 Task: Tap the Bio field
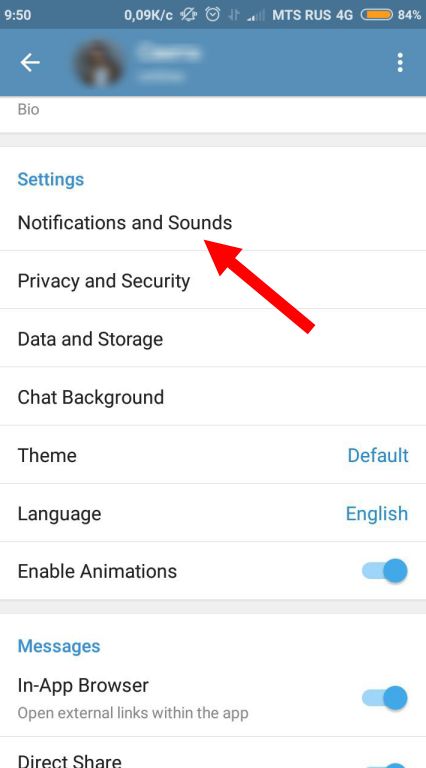[x=213, y=114]
